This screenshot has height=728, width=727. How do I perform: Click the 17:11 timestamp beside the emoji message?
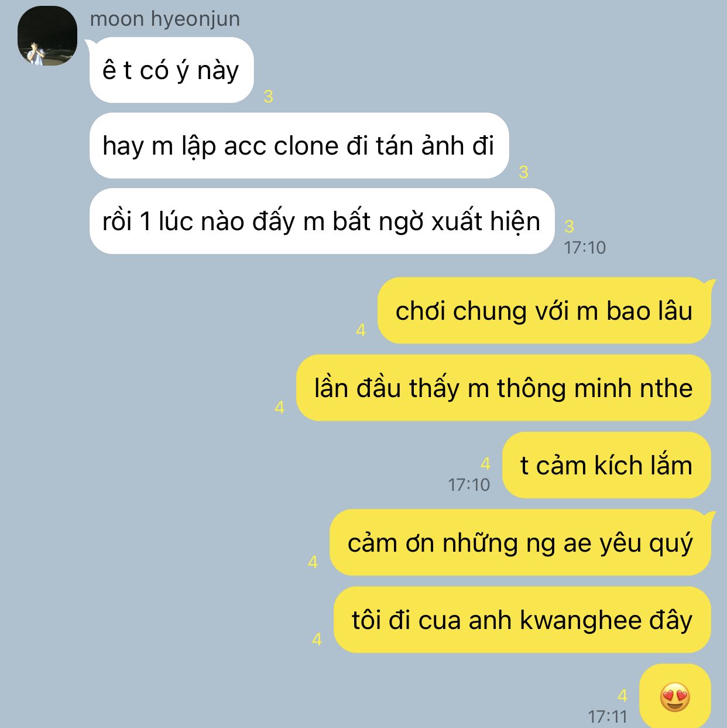(608, 716)
